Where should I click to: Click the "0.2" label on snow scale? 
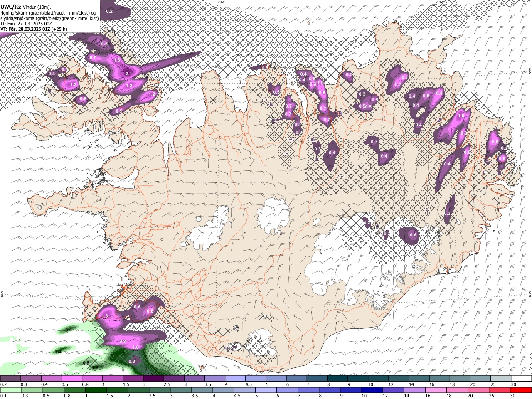click(3, 384)
